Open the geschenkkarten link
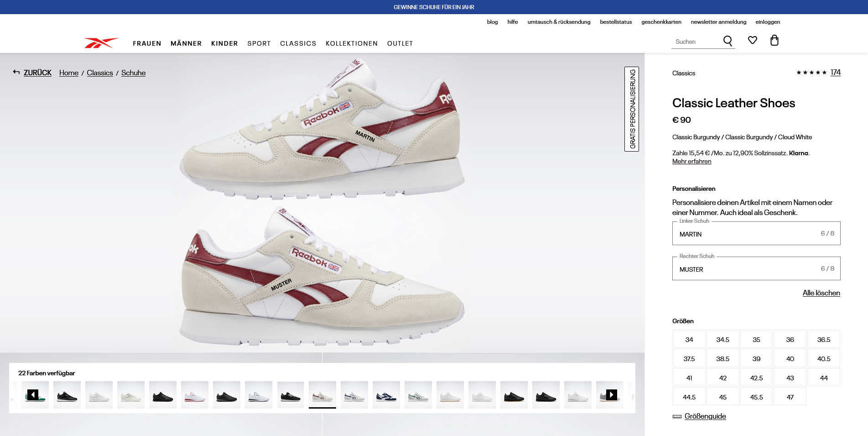Screen dimensions: 868x436 (661, 22)
